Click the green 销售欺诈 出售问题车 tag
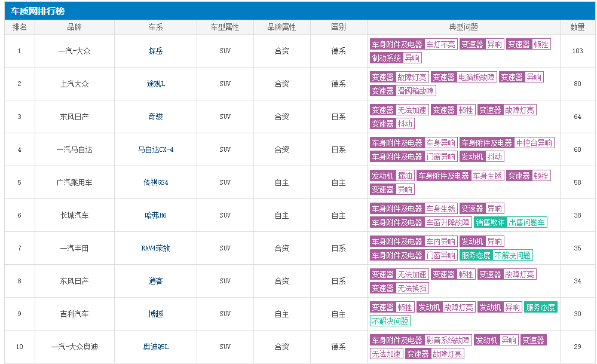The image size is (597, 364). click(x=510, y=222)
